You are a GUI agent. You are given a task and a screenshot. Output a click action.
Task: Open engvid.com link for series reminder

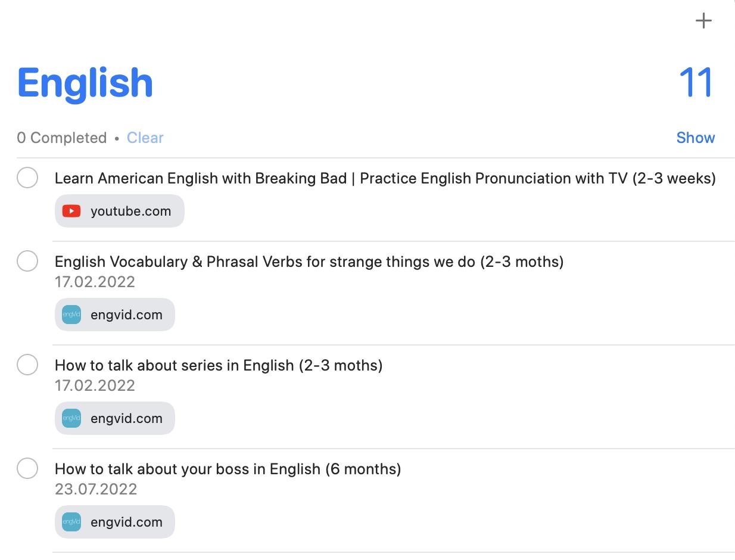coord(126,418)
